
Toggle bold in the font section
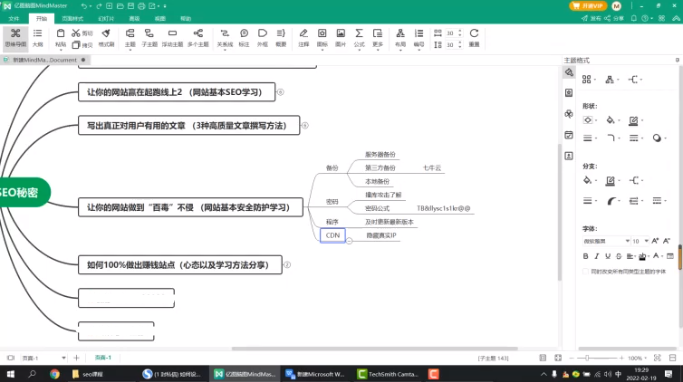pos(585,256)
